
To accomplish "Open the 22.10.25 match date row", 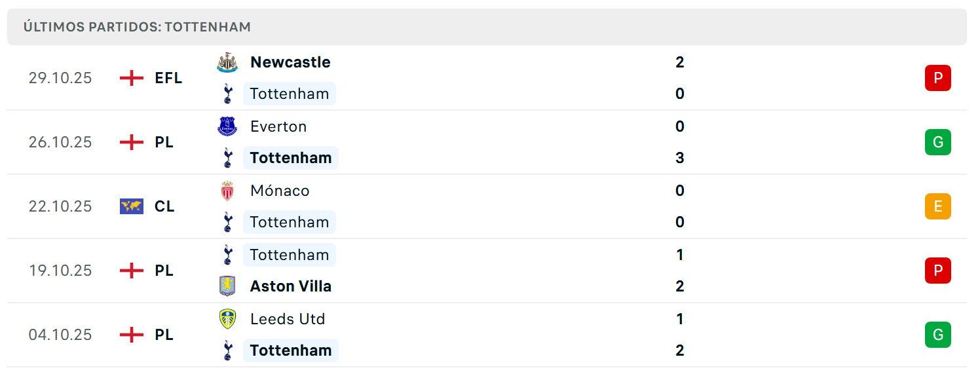I will (487, 206).
